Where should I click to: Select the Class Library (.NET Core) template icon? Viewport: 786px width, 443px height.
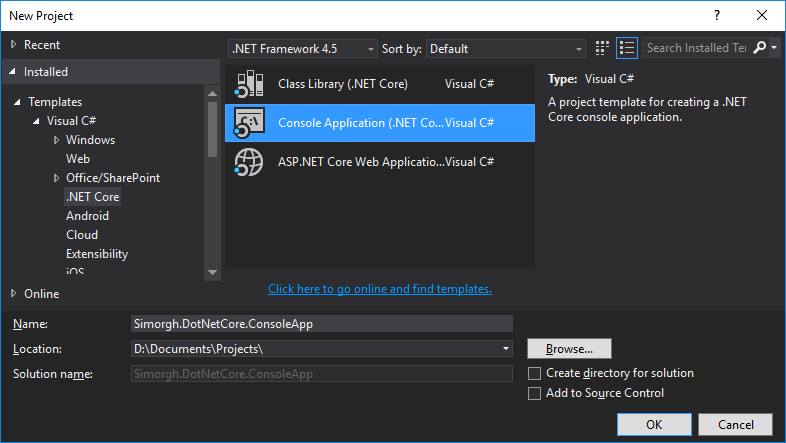point(249,84)
